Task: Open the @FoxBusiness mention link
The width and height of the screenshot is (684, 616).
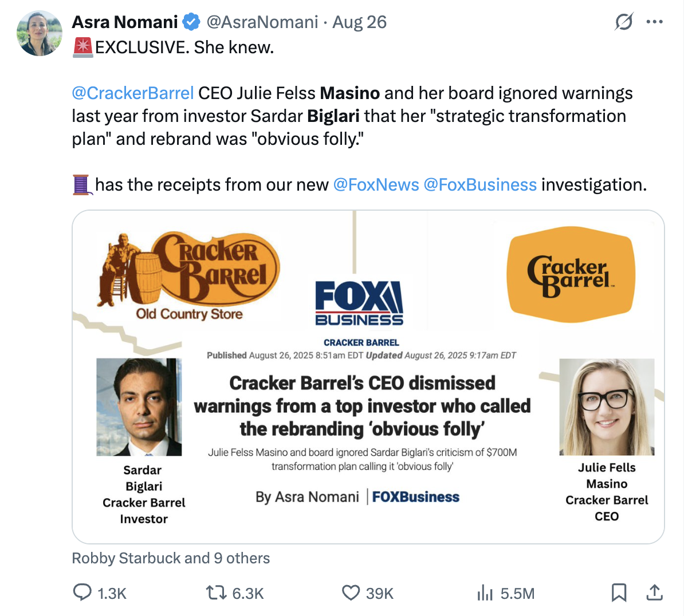Action: (480, 184)
